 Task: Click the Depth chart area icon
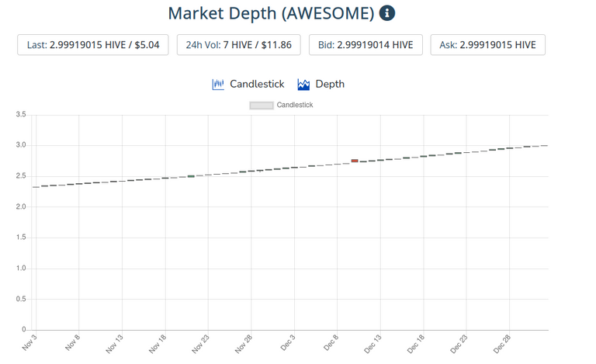click(303, 85)
